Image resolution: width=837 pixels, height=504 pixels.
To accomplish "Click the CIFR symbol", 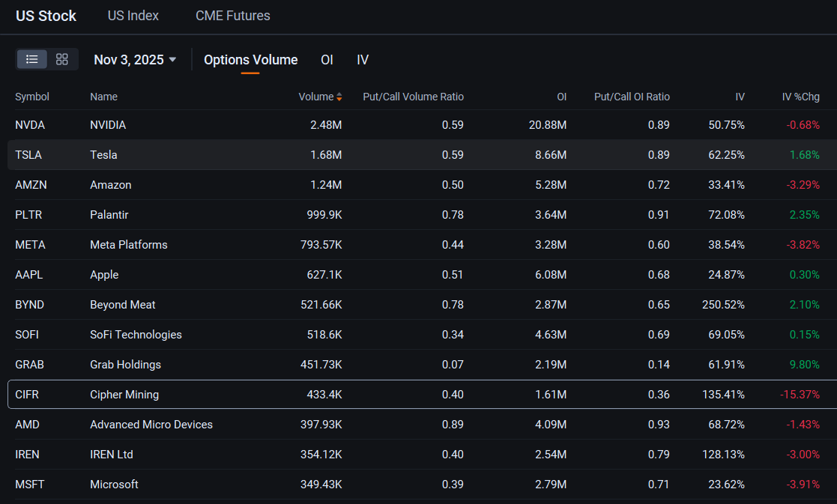I will coord(27,395).
